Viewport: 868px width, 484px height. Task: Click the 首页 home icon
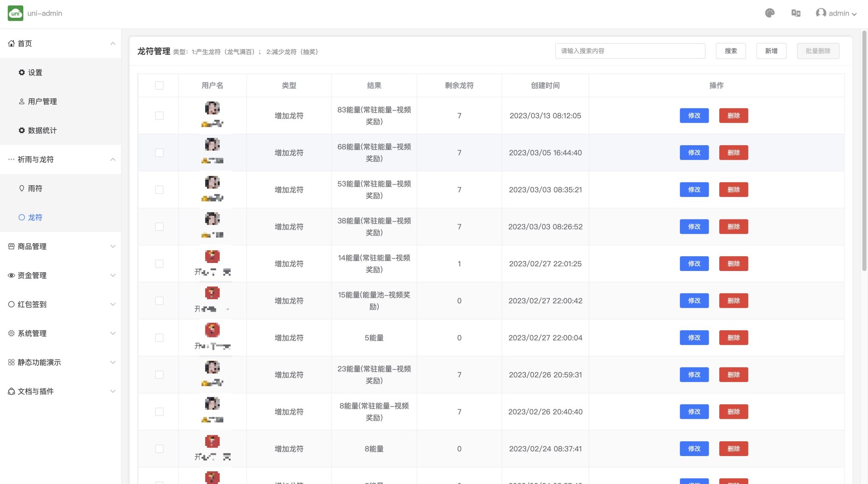point(11,43)
